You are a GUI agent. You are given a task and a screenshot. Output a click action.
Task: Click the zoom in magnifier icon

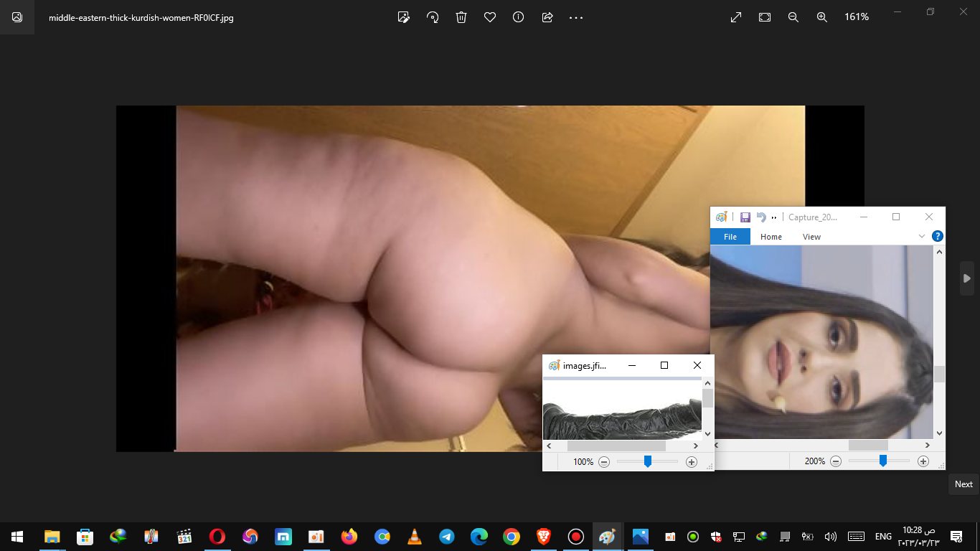(822, 17)
